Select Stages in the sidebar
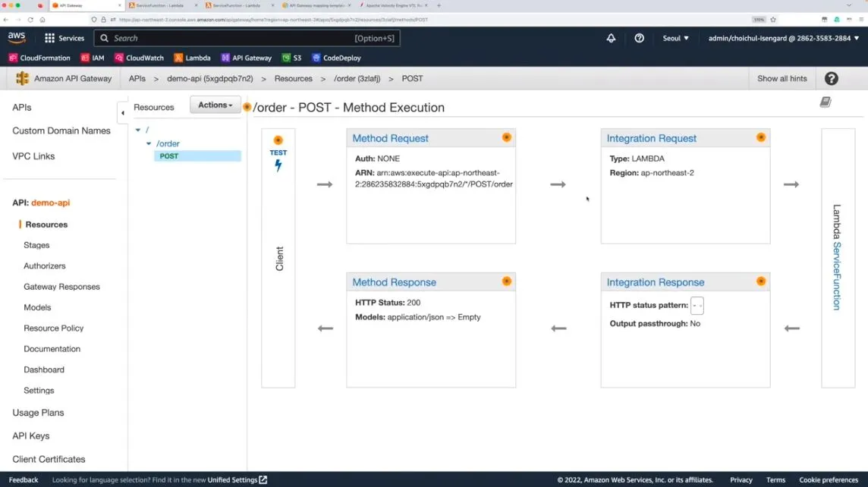The image size is (868, 487). (x=36, y=245)
